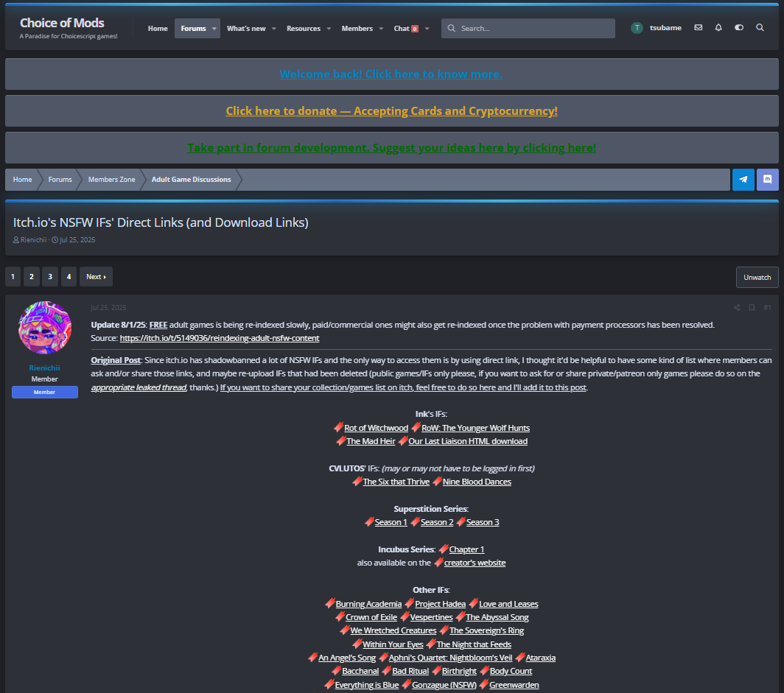Open the Welcome back notice link
Viewport: 784px width, 693px height.
(391, 74)
